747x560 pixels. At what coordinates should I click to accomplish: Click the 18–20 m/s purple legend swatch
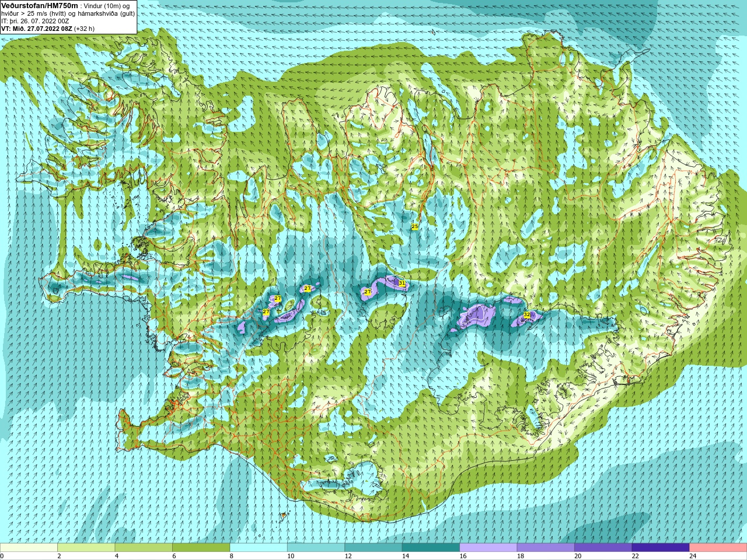[x=546, y=547]
